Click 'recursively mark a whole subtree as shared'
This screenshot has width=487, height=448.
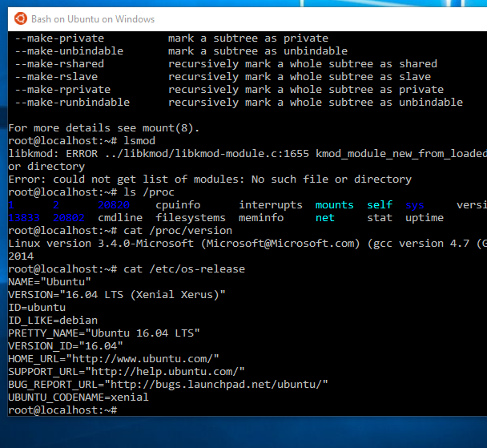point(303,63)
